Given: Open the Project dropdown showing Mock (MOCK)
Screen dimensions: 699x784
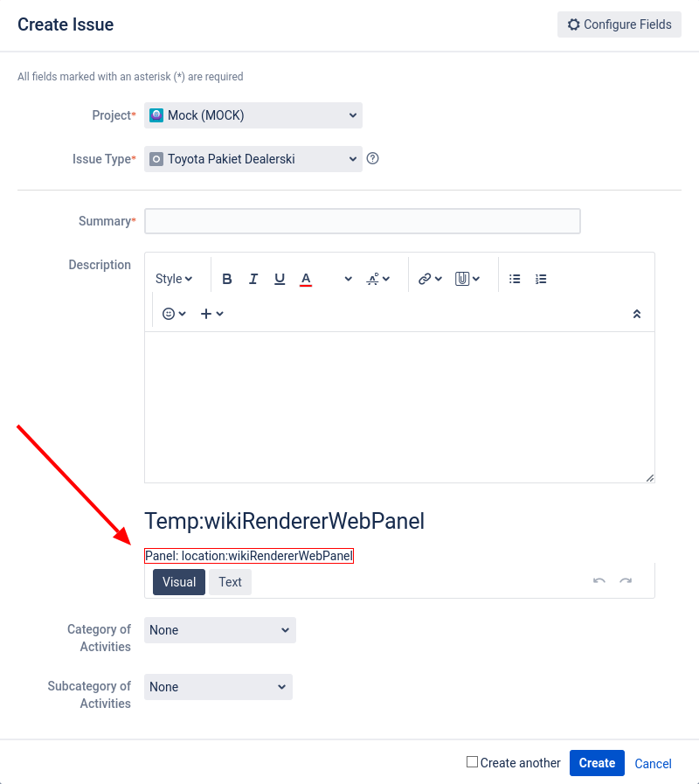Looking at the screenshot, I should [x=253, y=114].
